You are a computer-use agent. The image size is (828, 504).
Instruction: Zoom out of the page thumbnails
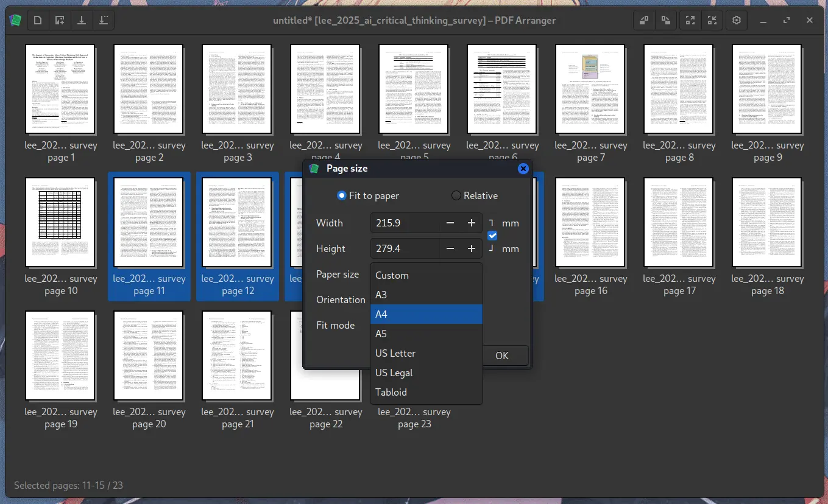click(x=712, y=20)
